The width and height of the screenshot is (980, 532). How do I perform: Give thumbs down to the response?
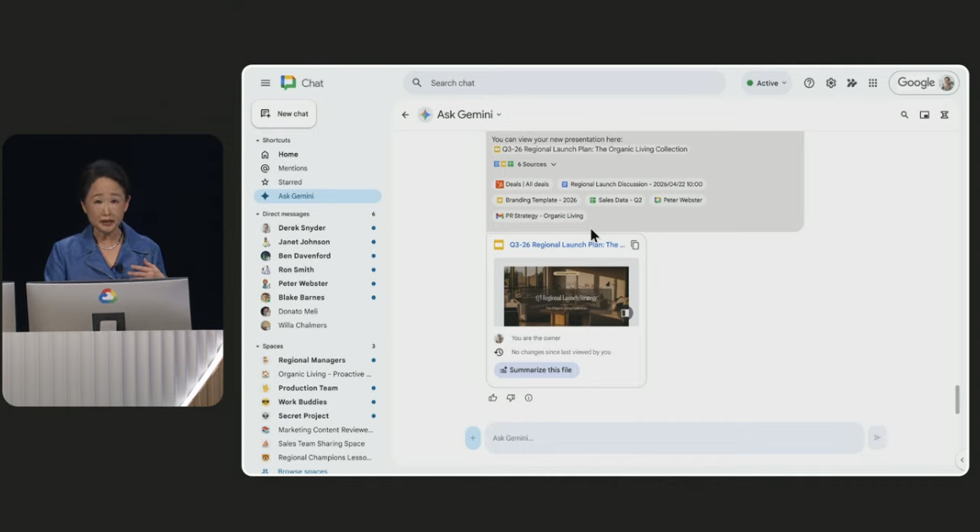(x=511, y=398)
